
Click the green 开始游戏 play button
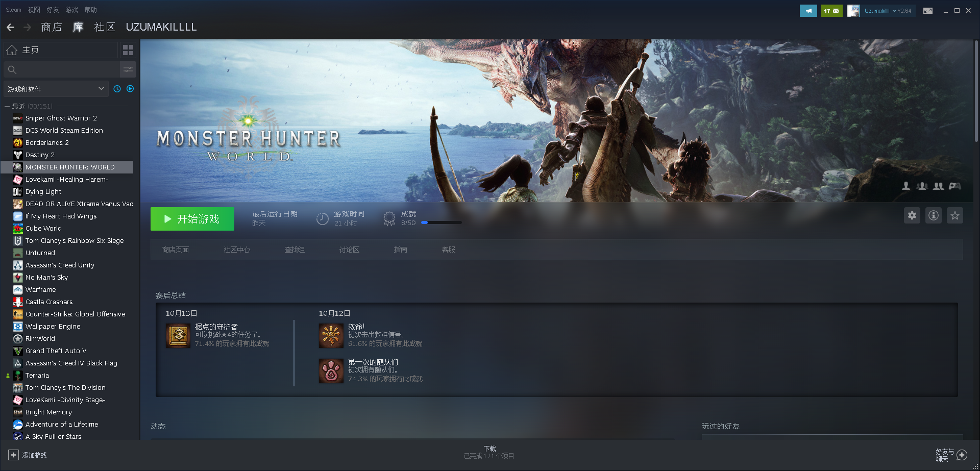(192, 219)
